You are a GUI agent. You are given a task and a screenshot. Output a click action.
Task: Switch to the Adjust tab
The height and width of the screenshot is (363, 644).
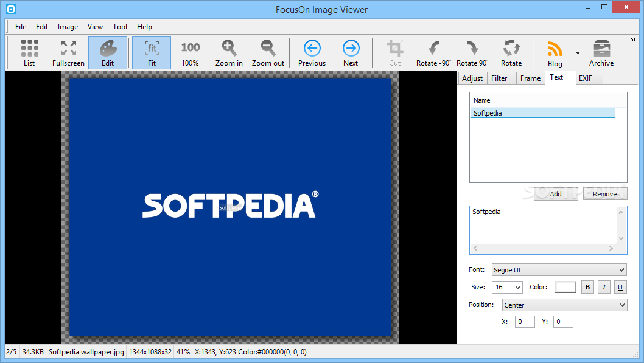(472, 78)
